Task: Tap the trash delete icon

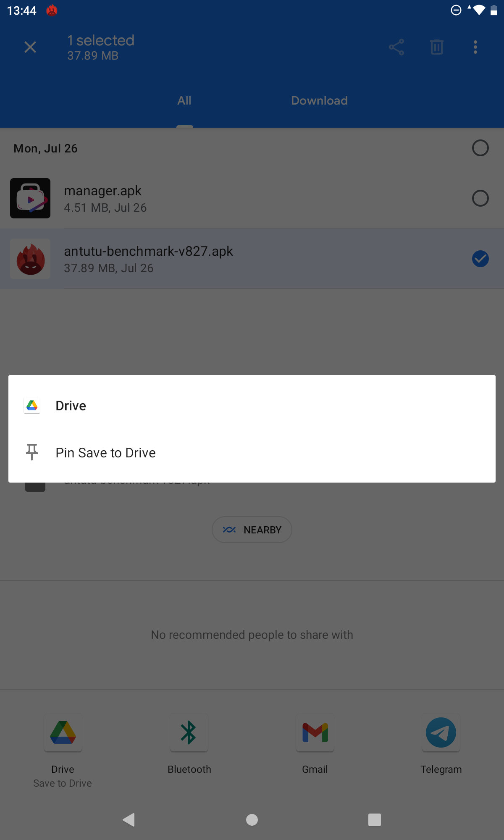Action: (x=437, y=47)
